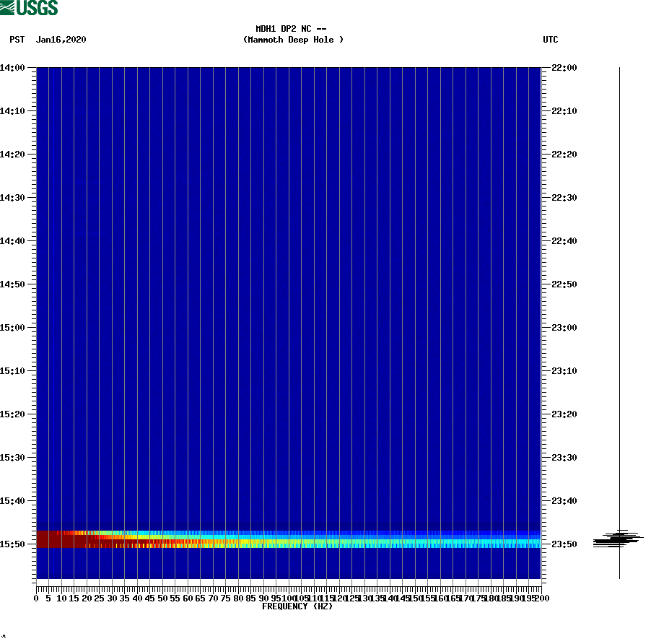Click the earthquake signal burst on the trace

(617, 540)
